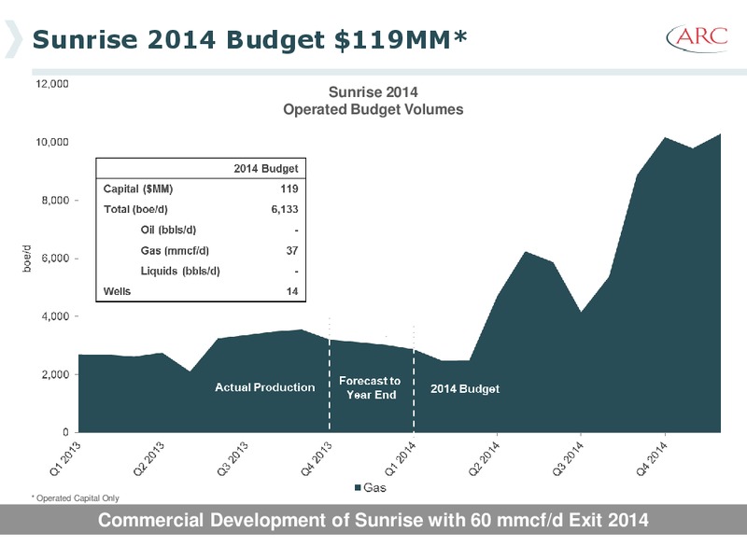747x560 pixels.
Task: Click the '2014 Budget' table header
Action: (266, 169)
